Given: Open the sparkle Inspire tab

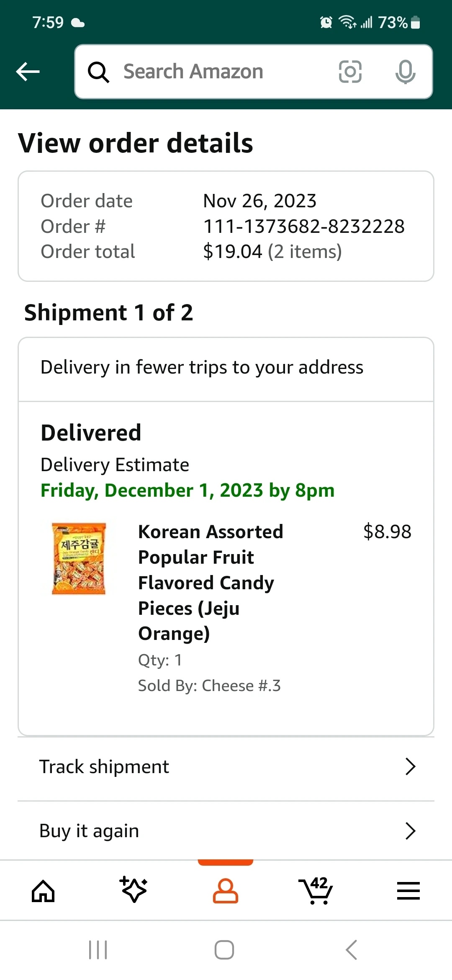Looking at the screenshot, I should pyautogui.click(x=134, y=890).
